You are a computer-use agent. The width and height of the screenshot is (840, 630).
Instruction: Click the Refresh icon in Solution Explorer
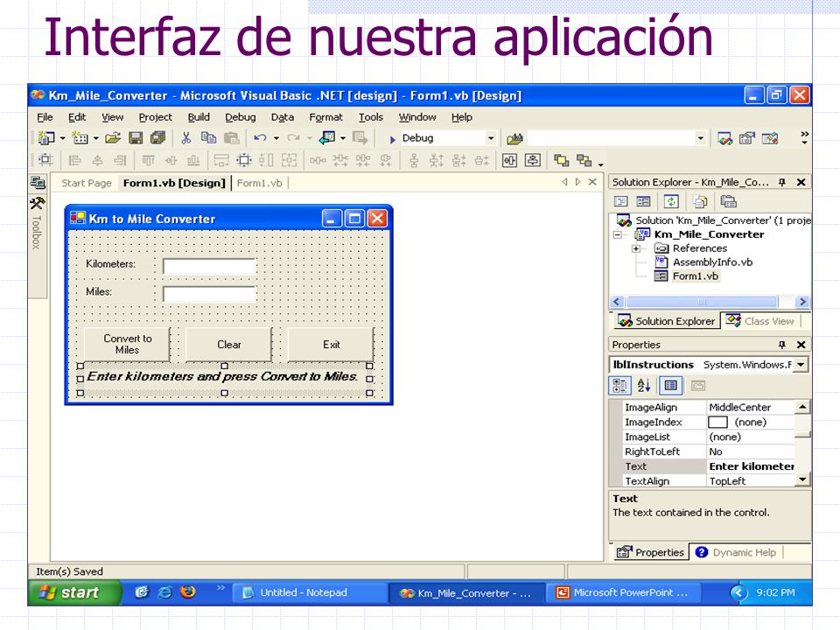pyautogui.click(x=671, y=201)
